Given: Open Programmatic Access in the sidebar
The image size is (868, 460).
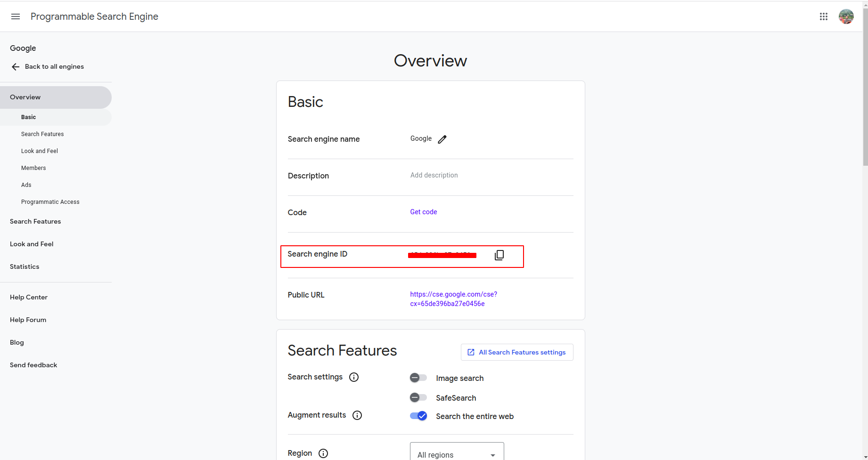Looking at the screenshot, I should click(50, 202).
